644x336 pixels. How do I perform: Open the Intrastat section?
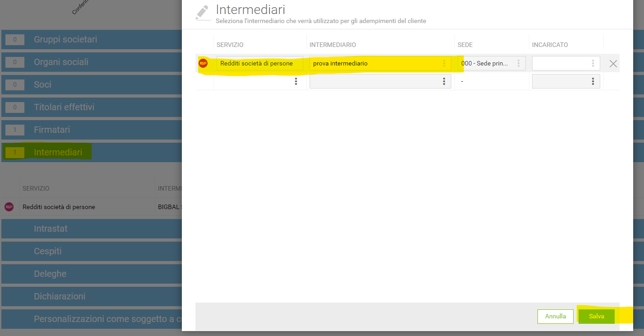(92, 229)
